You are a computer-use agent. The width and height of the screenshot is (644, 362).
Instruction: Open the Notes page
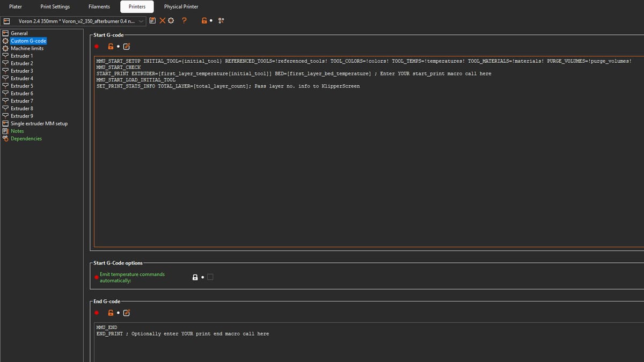tap(17, 131)
